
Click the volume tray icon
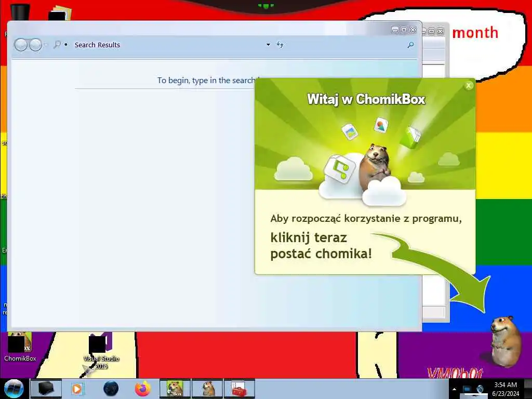(480, 389)
